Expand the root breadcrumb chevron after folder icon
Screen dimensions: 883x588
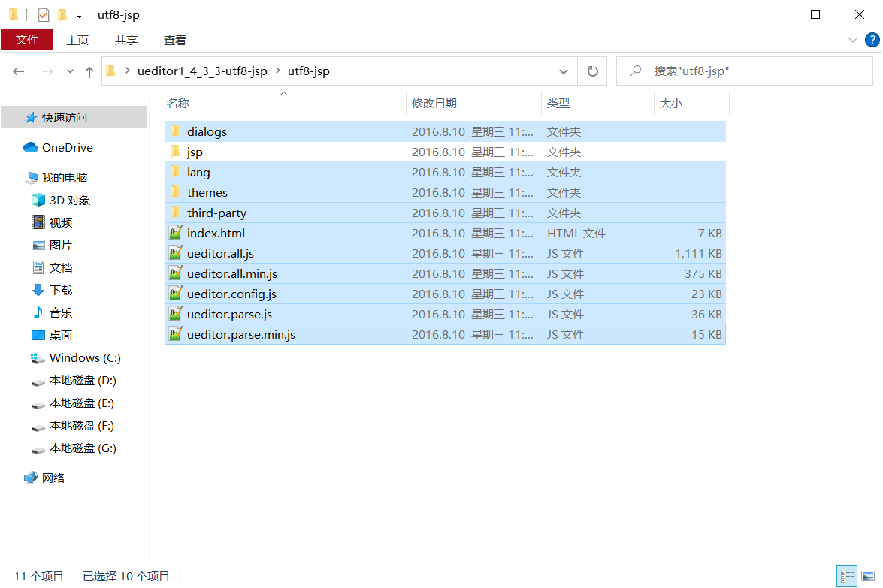127,71
